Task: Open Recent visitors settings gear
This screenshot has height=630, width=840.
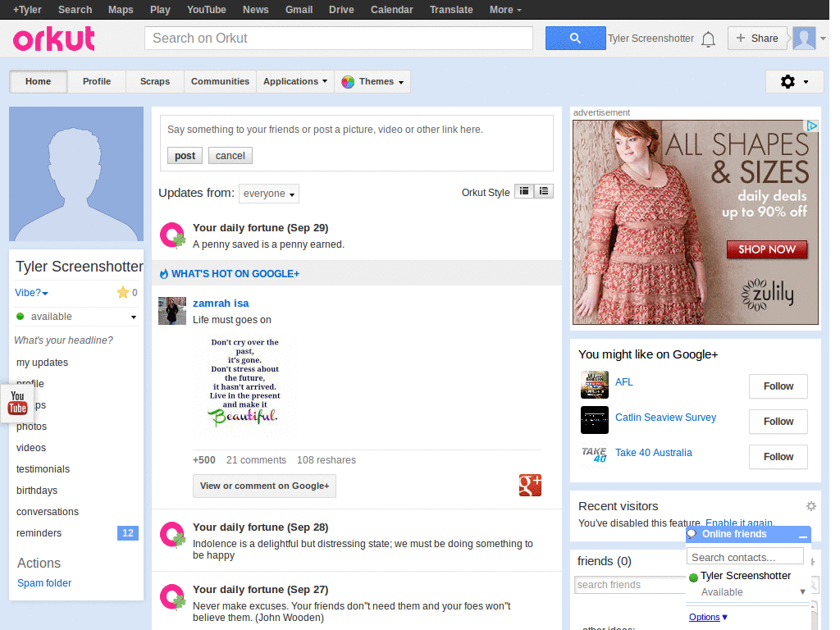Action: tap(811, 505)
